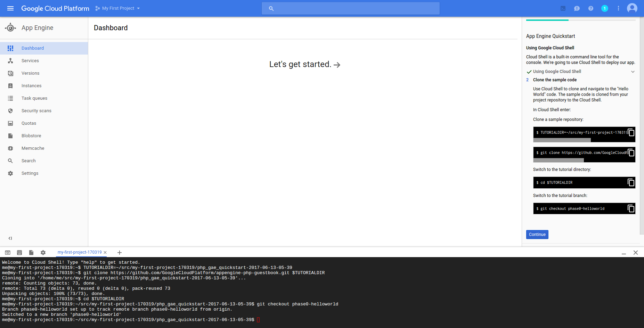Click the Settings gear sidebar icon
The image size is (644, 328).
click(10, 173)
